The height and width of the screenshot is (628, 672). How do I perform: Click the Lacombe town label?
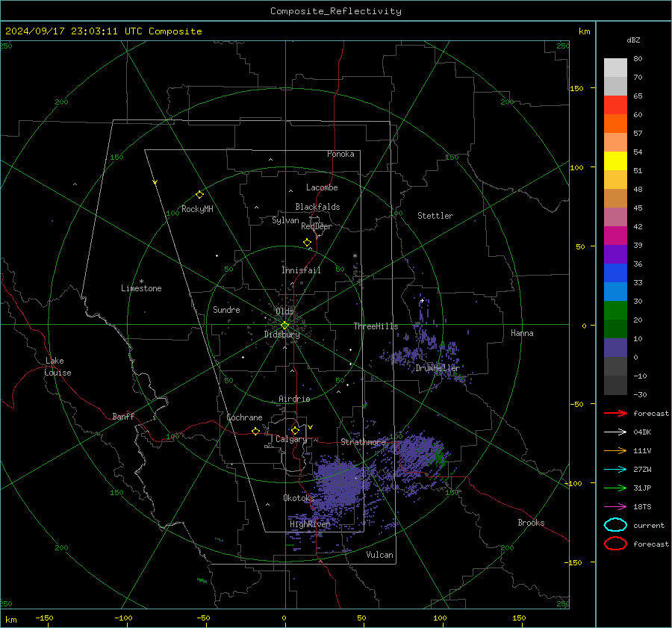click(322, 187)
